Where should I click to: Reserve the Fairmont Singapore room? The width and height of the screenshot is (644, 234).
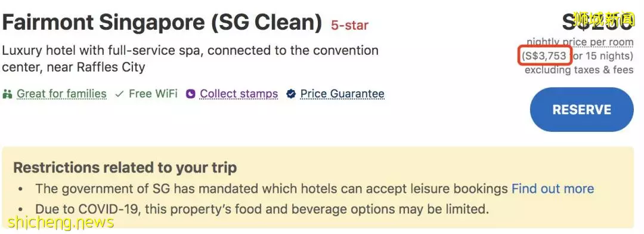coord(581,109)
